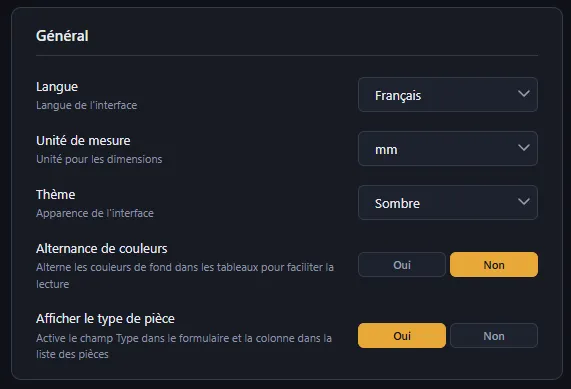Enable Alternance de couleurs with Oui
This screenshot has width=571, height=389.
(402, 265)
